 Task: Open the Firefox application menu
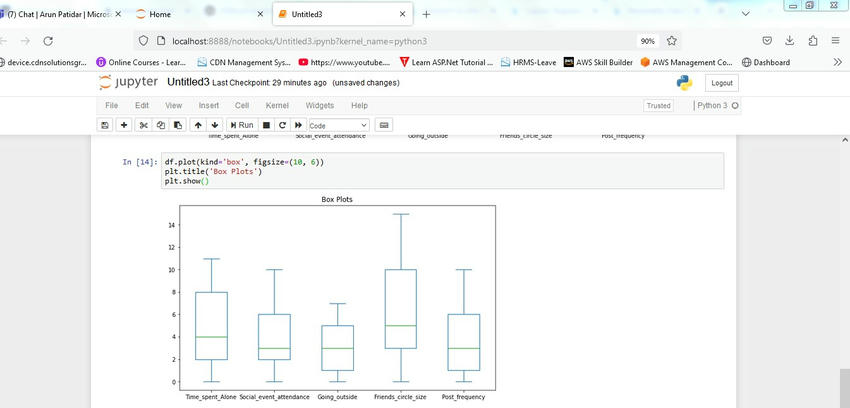(x=835, y=41)
